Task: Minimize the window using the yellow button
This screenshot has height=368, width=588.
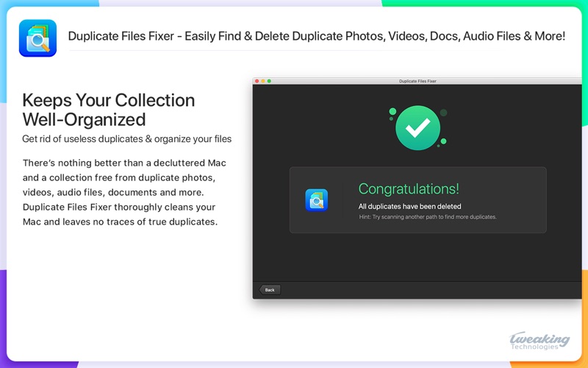Action: pyautogui.click(x=263, y=81)
